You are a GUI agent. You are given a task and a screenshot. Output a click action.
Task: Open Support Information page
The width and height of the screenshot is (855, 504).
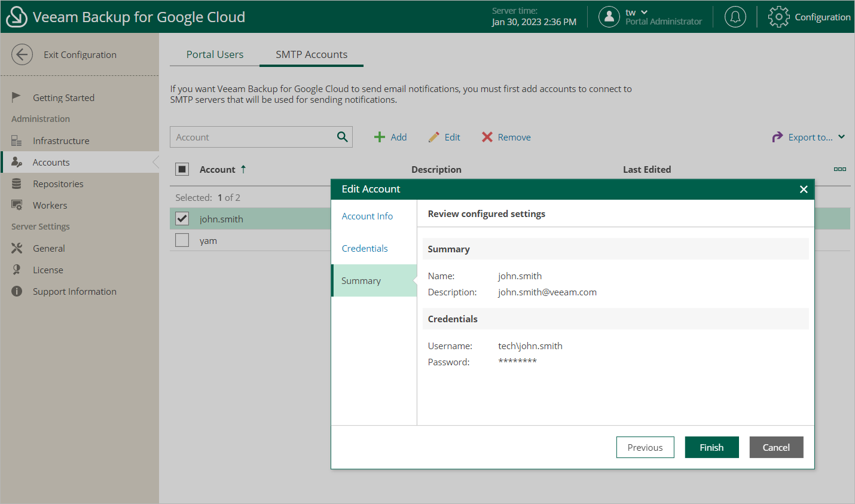pos(75,291)
